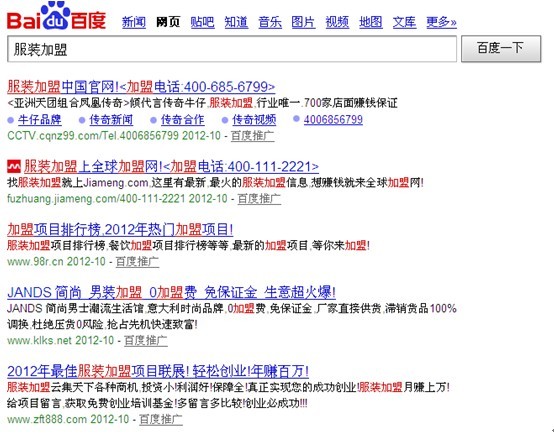Open result 加盟项目排行榜,2012年热门加盟项目
Screen dimensions: 554x434
[x=120, y=230]
